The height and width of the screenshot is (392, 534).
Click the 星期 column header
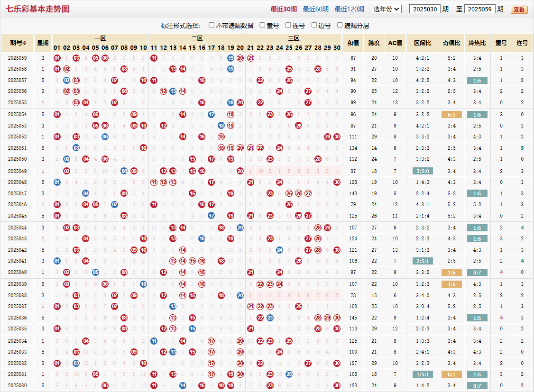point(43,43)
